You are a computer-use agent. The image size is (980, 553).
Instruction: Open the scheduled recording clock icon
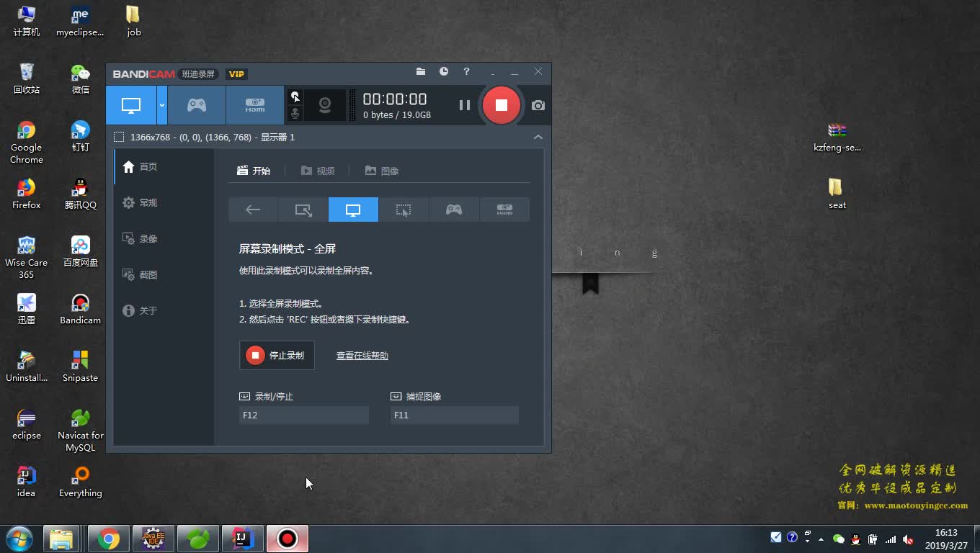click(x=444, y=71)
